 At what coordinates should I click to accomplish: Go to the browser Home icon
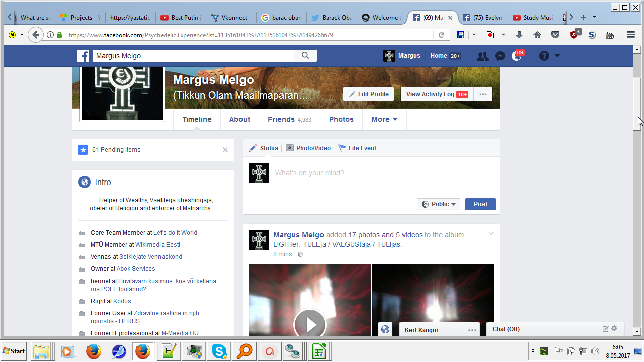coord(537,35)
